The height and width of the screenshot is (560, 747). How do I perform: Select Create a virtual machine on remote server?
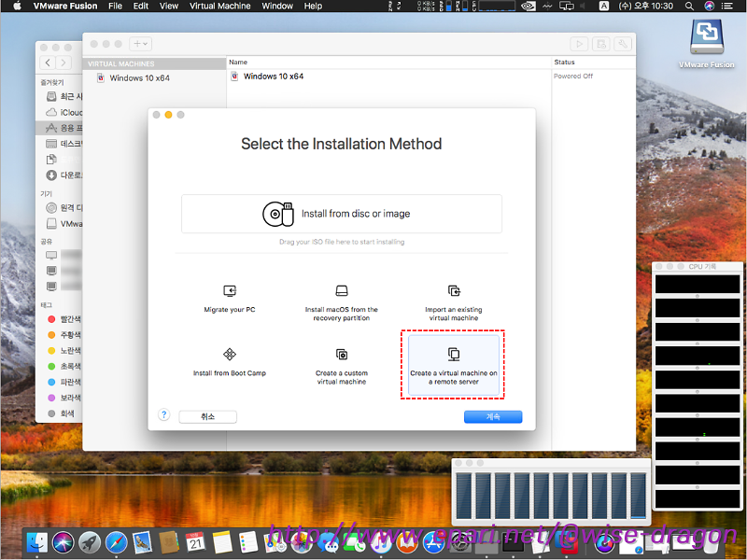(x=454, y=365)
